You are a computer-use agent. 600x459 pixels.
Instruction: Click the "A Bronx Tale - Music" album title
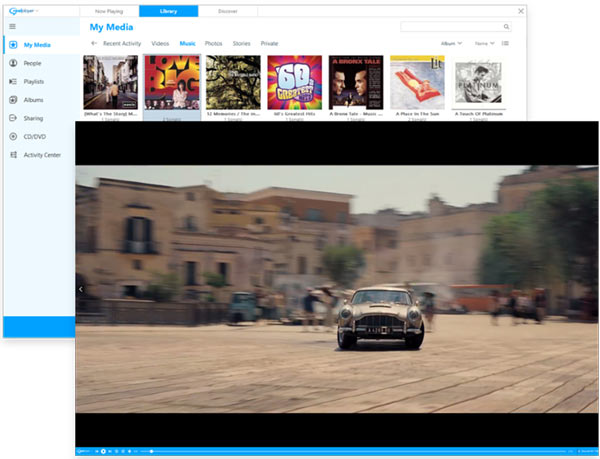pos(356,114)
